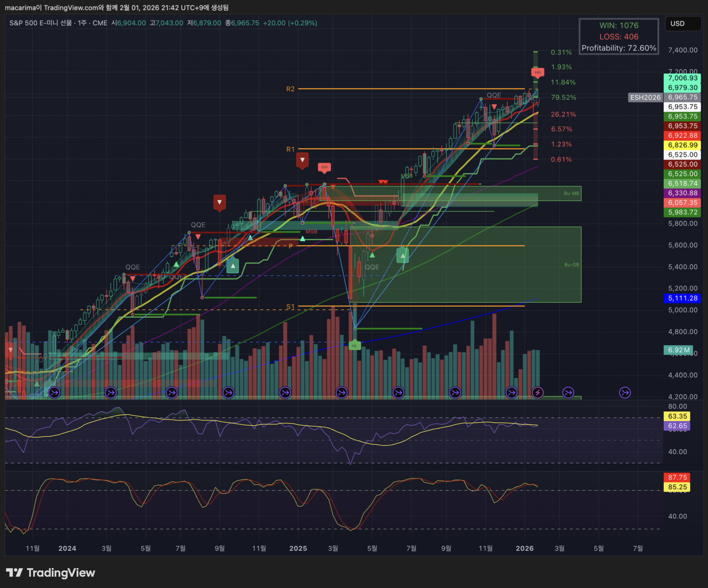Open the USD currency selector
The height and width of the screenshot is (588, 708).
pyautogui.click(x=682, y=24)
